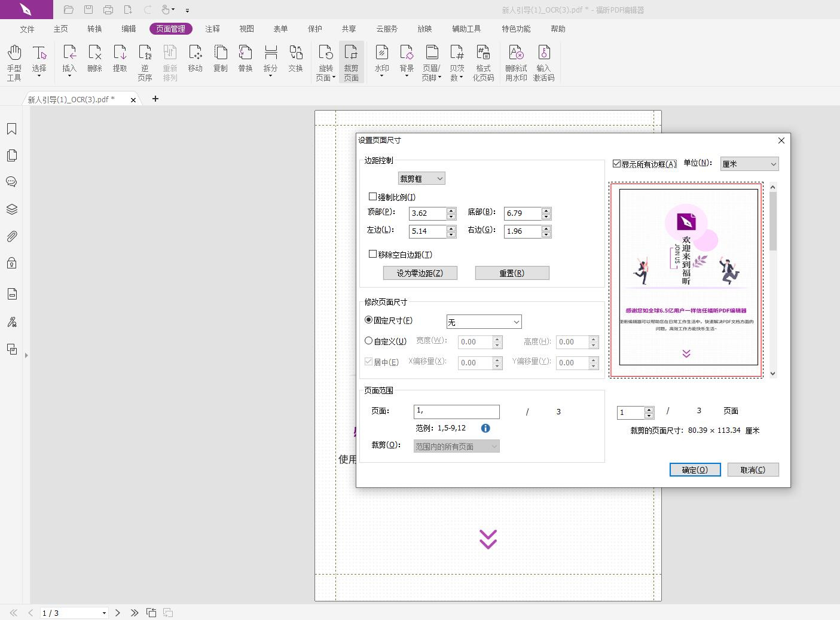The height and width of the screenshot is (620, 840).
Task: Open the 裁剪框 box type dropdown
Action: point(421,179)
